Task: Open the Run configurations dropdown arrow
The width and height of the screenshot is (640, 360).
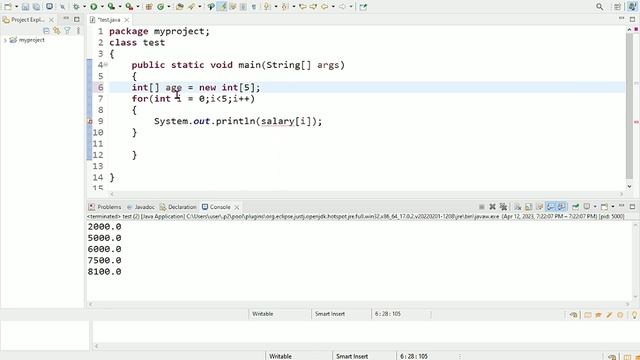Action: tap(102, 7)
